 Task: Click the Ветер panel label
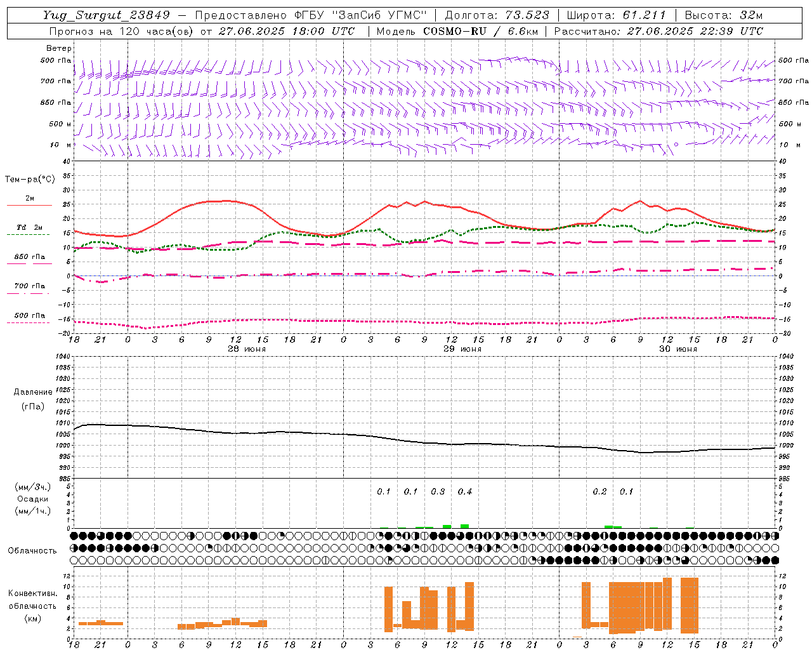tap(59, 48)
